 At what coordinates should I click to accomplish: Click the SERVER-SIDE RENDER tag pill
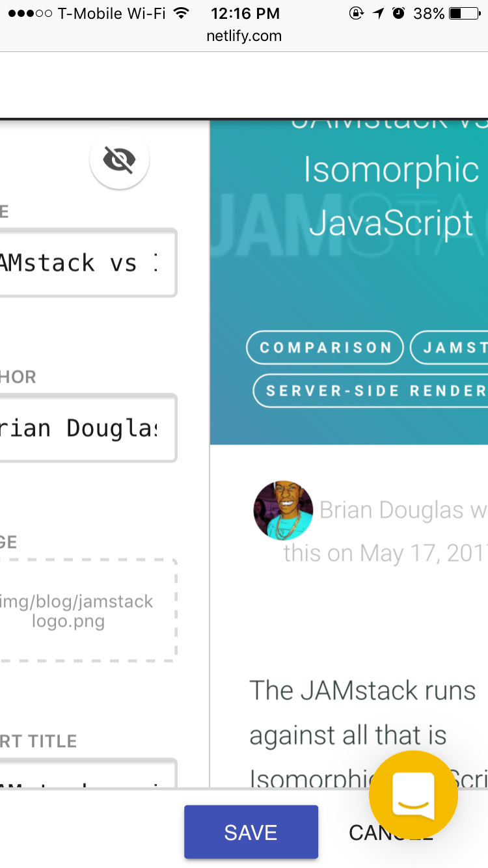371,390
